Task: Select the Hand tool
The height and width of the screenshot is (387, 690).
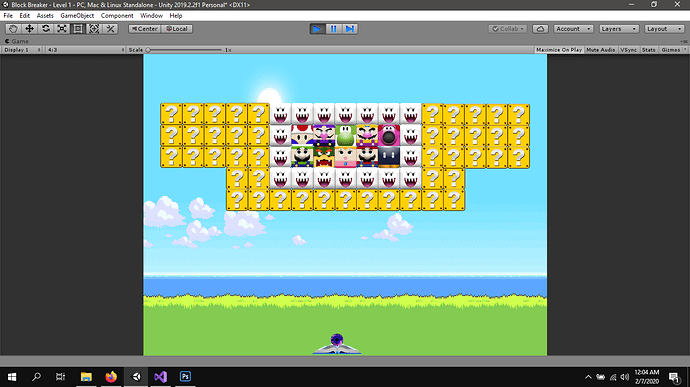Action: (x=13, y=29)
